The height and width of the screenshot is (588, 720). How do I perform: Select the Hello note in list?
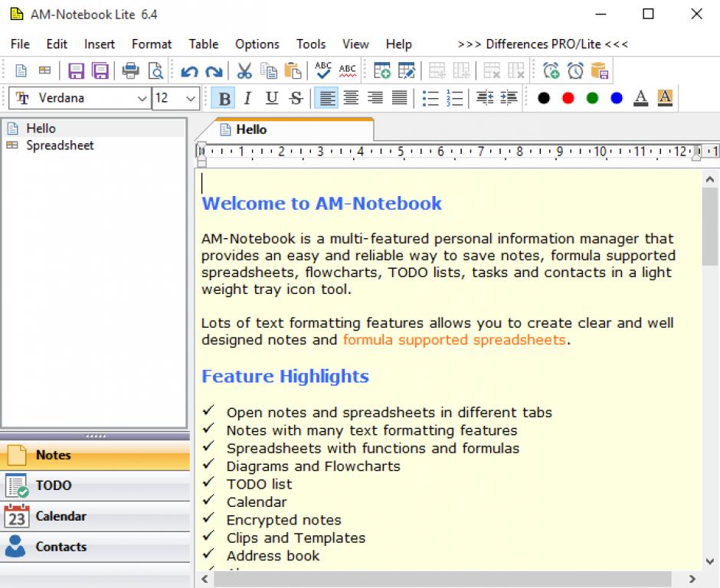[93, 129]
